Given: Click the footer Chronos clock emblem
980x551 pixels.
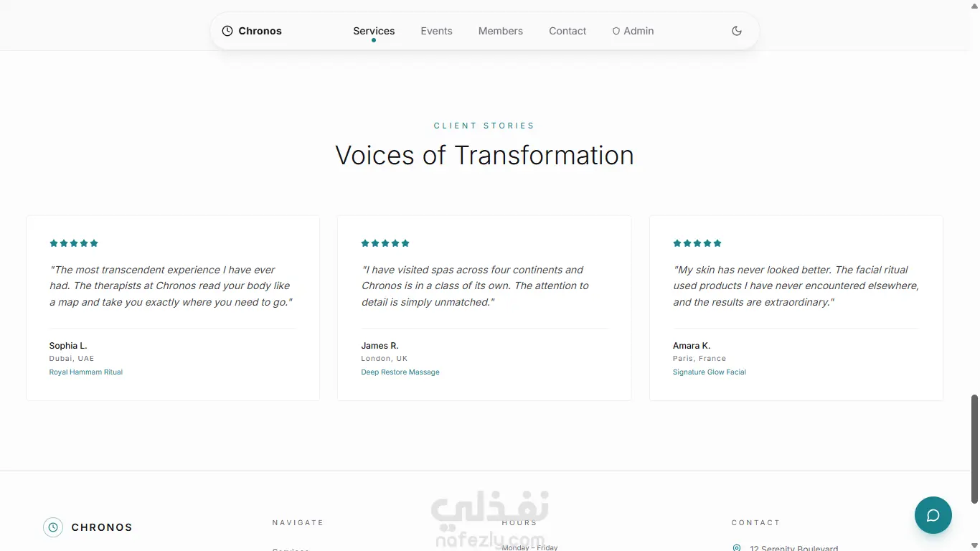Looking at the screenshot, I should pos(53,527).
